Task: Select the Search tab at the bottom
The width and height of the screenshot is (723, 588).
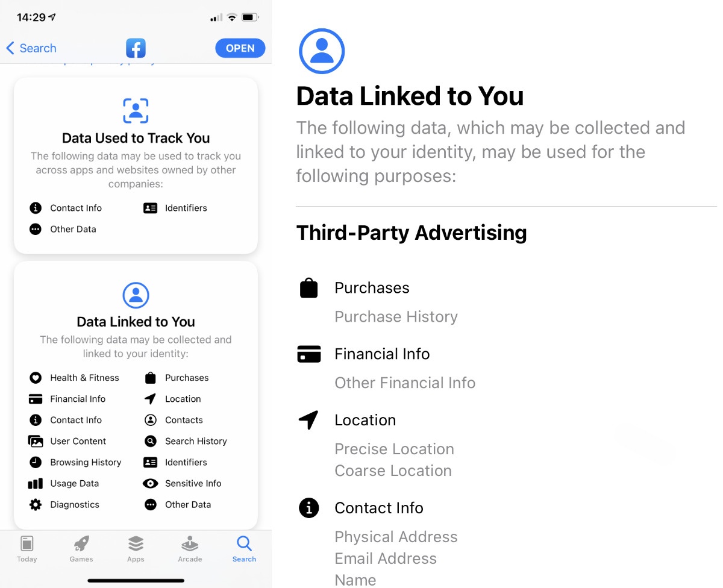Action: 244,548
